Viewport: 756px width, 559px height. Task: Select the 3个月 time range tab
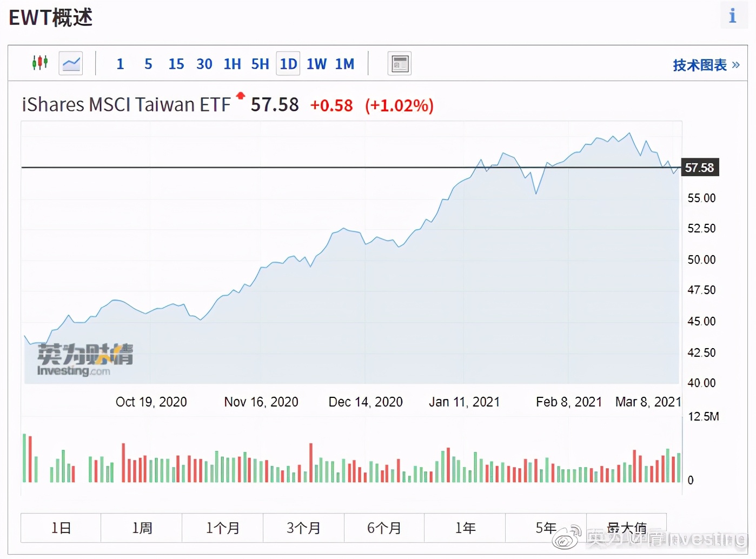pyautogui.click(x=303, y=528)
